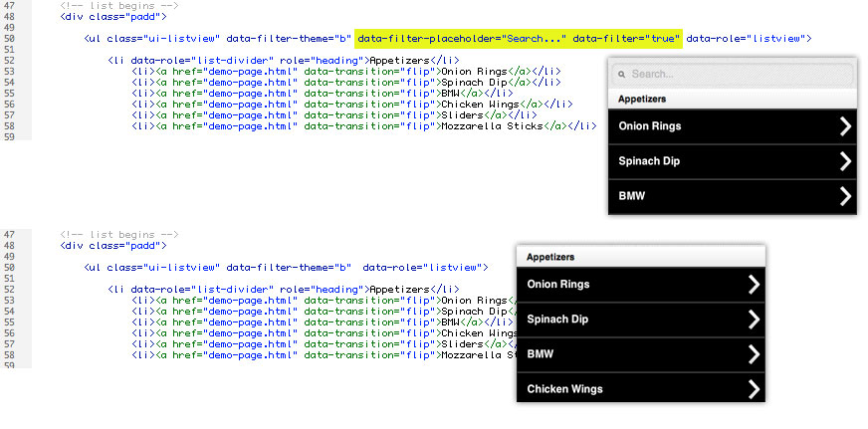Click BMW arrow in the list with search

pos(845,196)
